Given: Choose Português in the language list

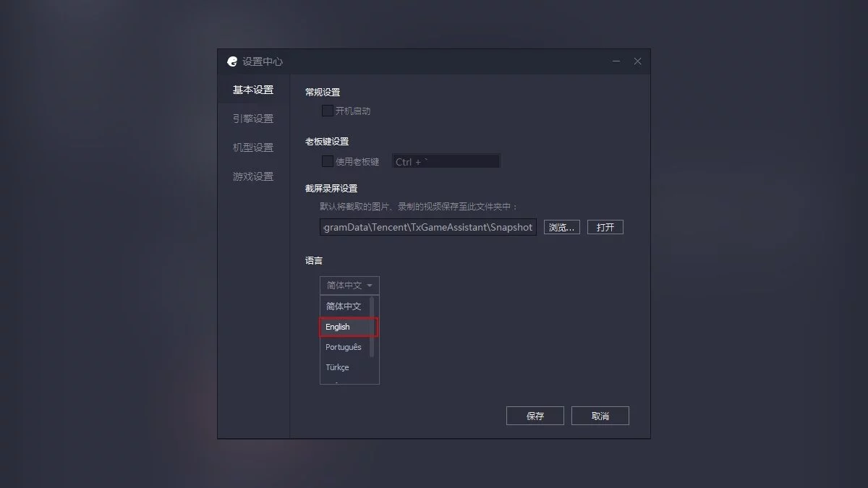Looking at the screenshot, I should click(344, 347).
